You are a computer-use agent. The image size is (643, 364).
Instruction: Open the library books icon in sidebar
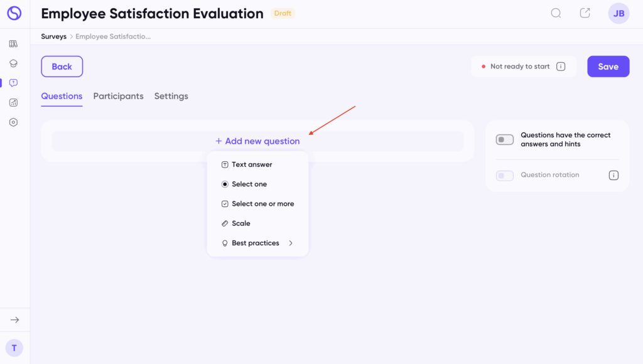pos(13,44)
